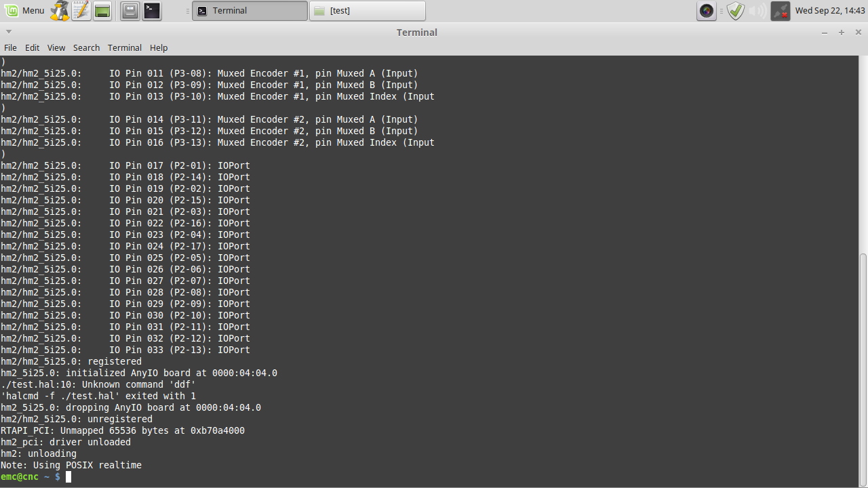
Task: Click the 'hm2_pci: driver unloaded' line
Action: pyautogui.click(x=66, y=442)
